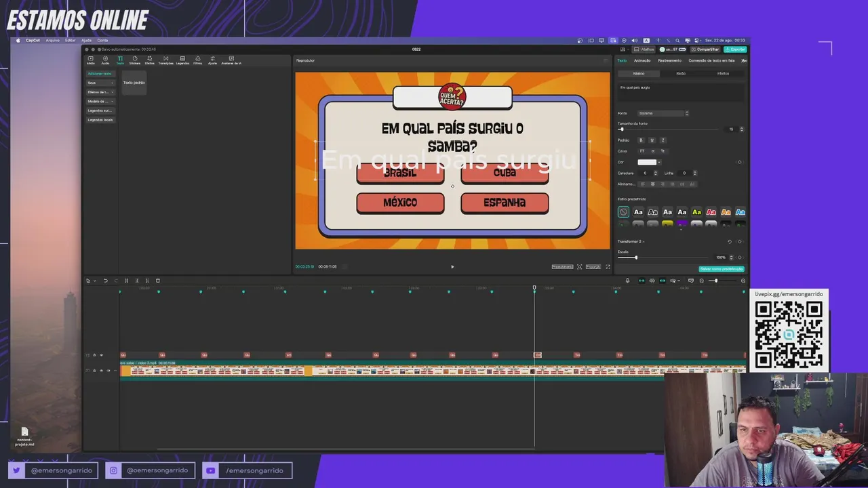This screenshot has height=488, width=868.
Task: Open the Atalhos shortcuts button
Action: [645, 49]
